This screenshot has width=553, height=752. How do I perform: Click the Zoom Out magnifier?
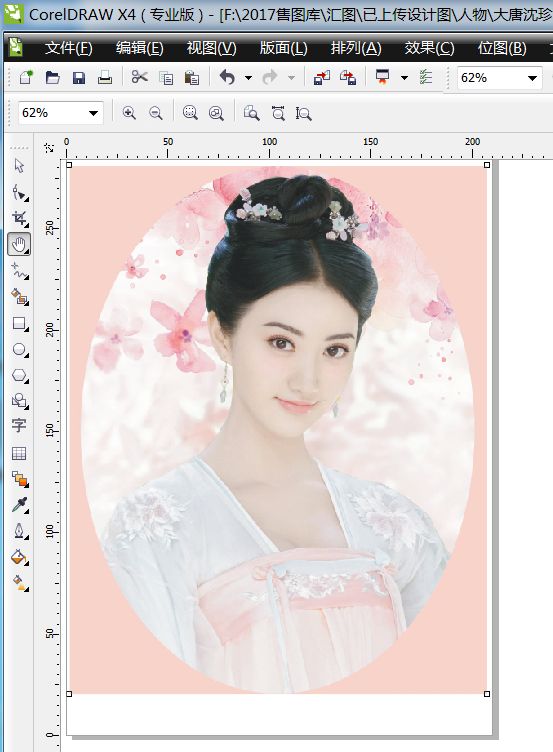point(155,113)
